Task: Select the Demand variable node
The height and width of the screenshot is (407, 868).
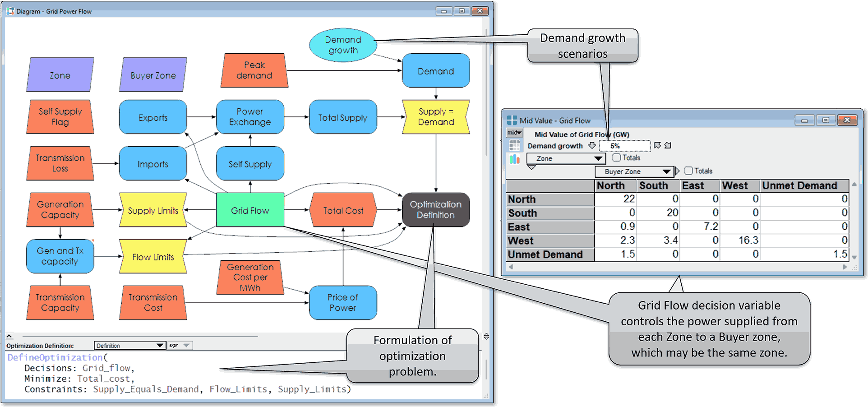Action: (x=435, y=71)
